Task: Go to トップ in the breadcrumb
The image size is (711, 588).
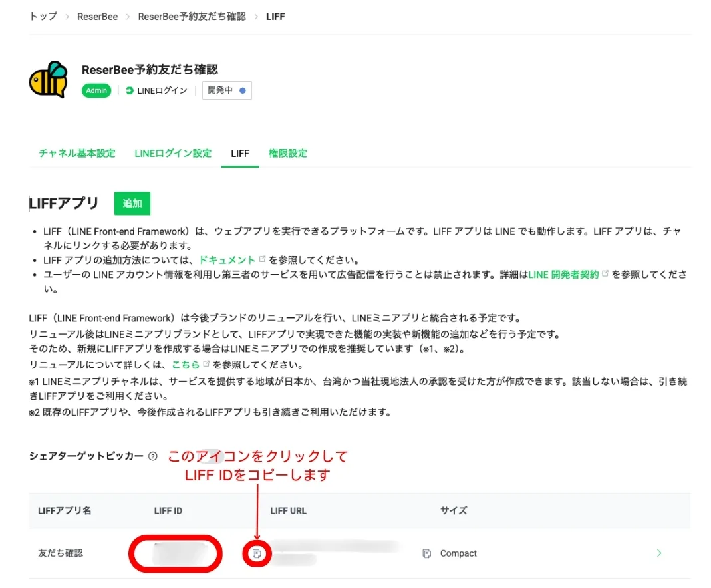Action: pyautogui.click(x=43, y=16)
